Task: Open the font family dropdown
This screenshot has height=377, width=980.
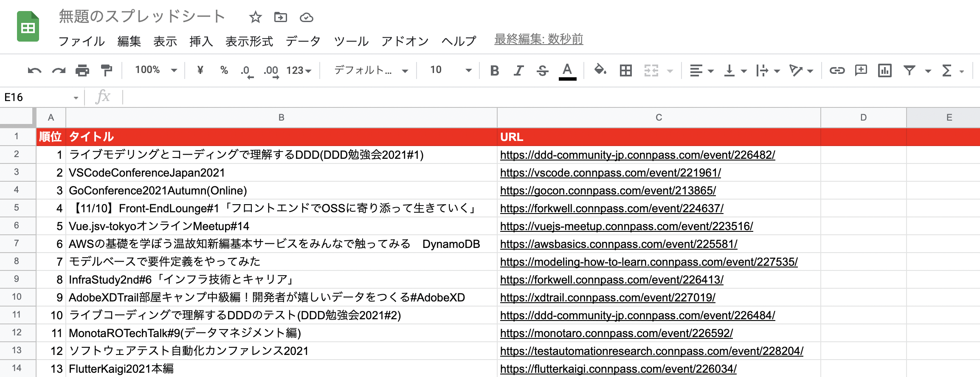Action: [x=371, y=70]
